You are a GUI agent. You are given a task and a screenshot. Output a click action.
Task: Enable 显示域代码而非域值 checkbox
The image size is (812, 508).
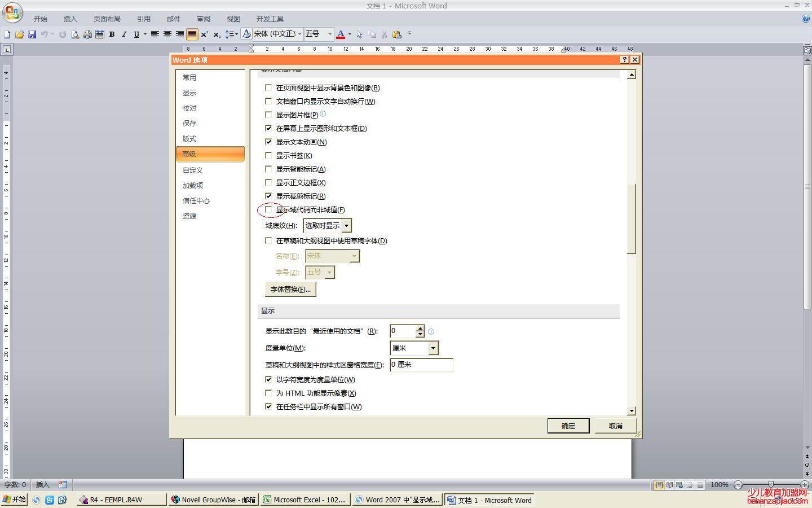[x=268, y=209]
